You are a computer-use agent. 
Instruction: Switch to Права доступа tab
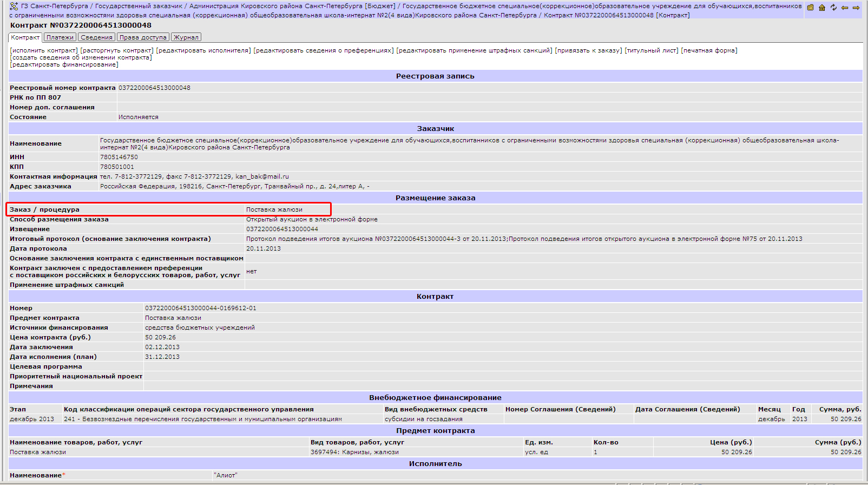[143, 37]
